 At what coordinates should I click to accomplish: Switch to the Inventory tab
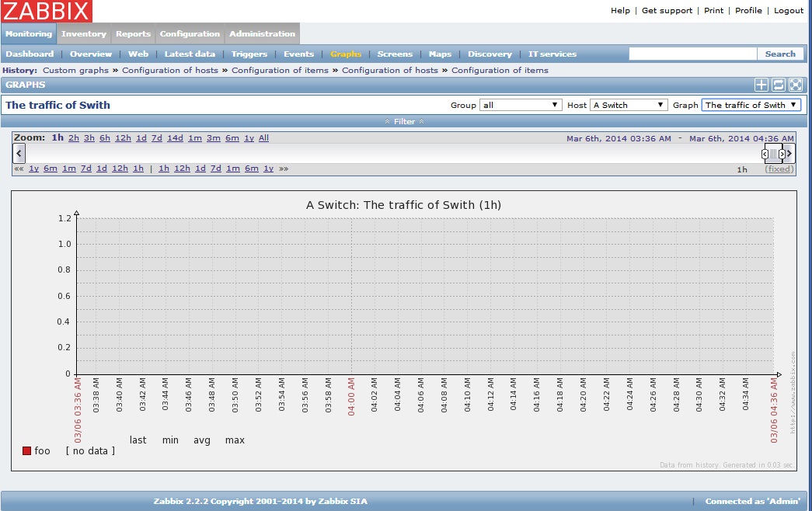83,33
